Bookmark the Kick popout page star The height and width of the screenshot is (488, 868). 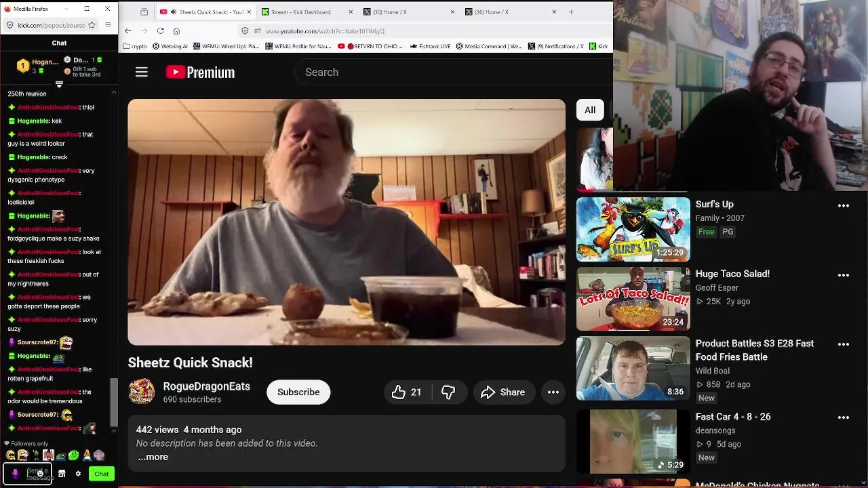click(x=91, y=25)
